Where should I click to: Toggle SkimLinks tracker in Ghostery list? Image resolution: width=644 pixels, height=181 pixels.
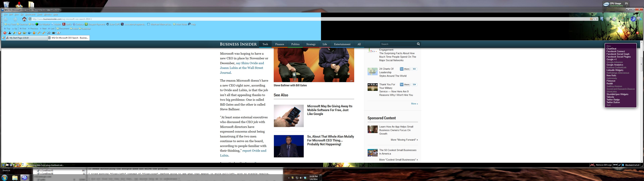(612, 92)
